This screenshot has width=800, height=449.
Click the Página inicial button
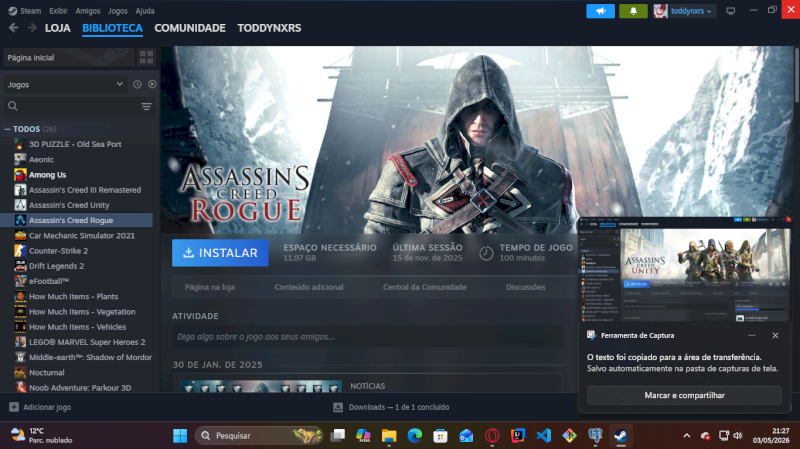coord(69,58)
